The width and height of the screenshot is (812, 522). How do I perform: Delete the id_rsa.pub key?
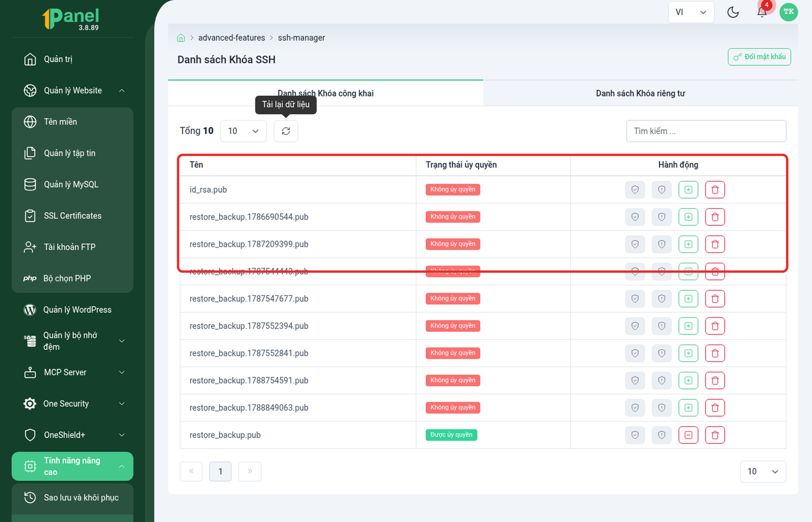pos(715,190)
